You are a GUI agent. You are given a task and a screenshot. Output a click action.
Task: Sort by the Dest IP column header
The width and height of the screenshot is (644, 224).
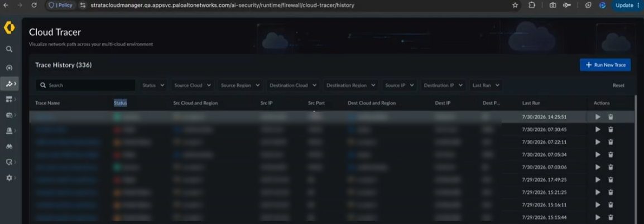click(x=443, y=103)
